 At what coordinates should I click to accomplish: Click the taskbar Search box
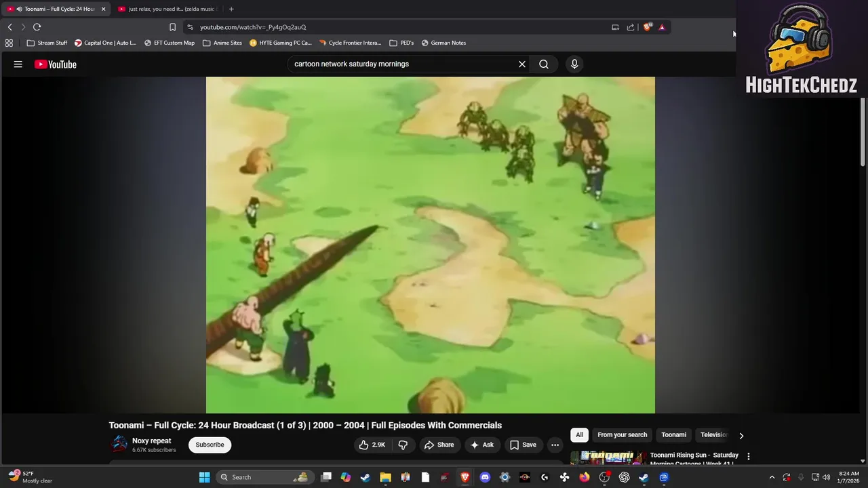coord(265,477)
